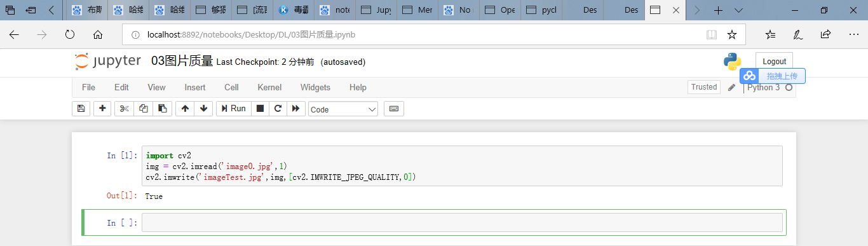The height and width of the screenshot is (246, 868).
Task: Go forward with the browser forward arrow
Action: [x=42, y=34]
